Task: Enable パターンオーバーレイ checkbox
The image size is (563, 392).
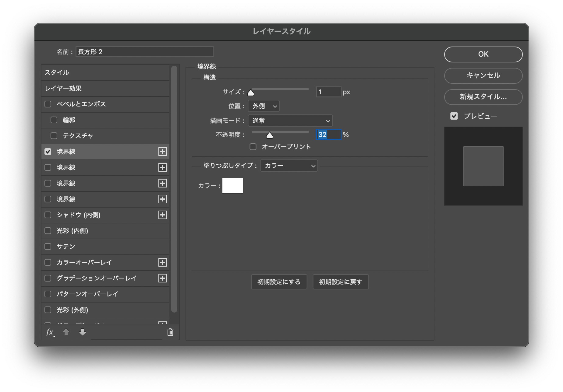Action: [48, 294]
